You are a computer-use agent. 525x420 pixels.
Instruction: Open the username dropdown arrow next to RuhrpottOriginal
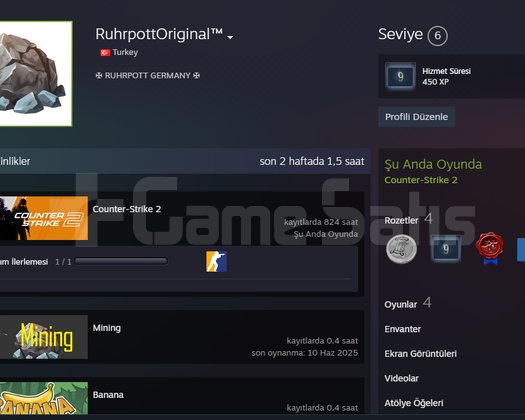pos(230,37)
